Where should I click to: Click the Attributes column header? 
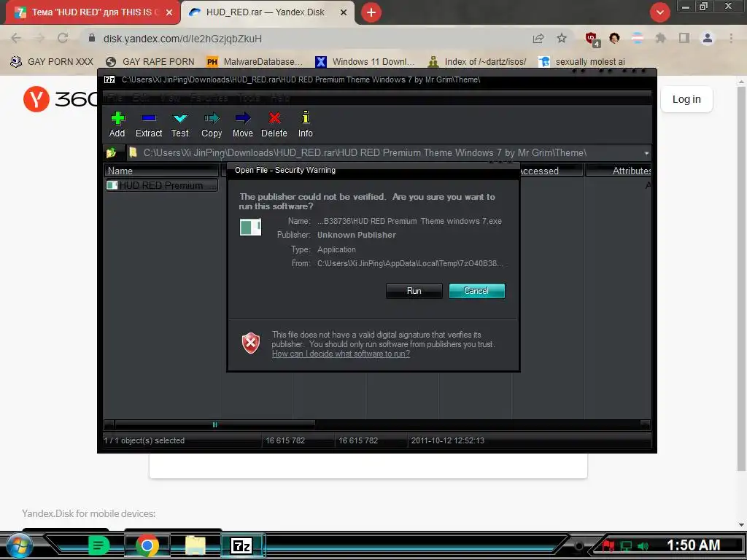coord(619,171)
